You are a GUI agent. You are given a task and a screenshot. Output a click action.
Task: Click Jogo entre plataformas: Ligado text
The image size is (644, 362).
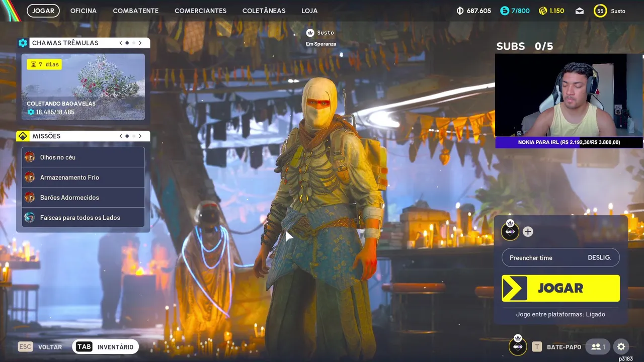[x=560, y=314]
